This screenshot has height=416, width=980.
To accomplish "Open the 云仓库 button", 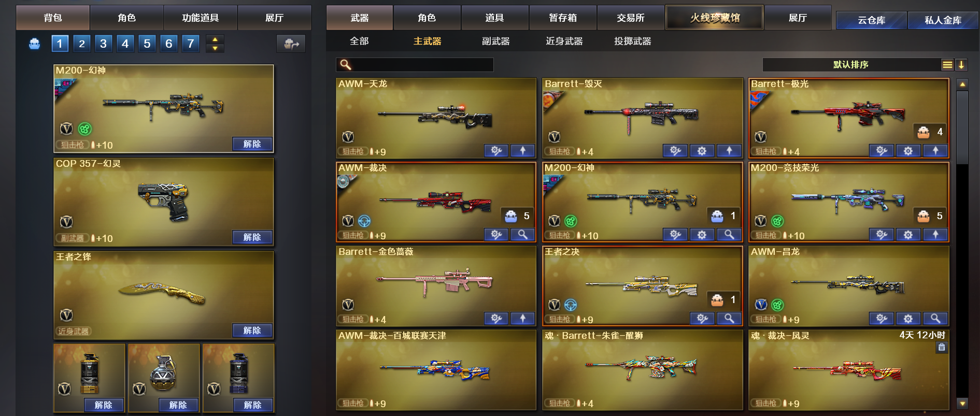I will (x=871, y=20).
